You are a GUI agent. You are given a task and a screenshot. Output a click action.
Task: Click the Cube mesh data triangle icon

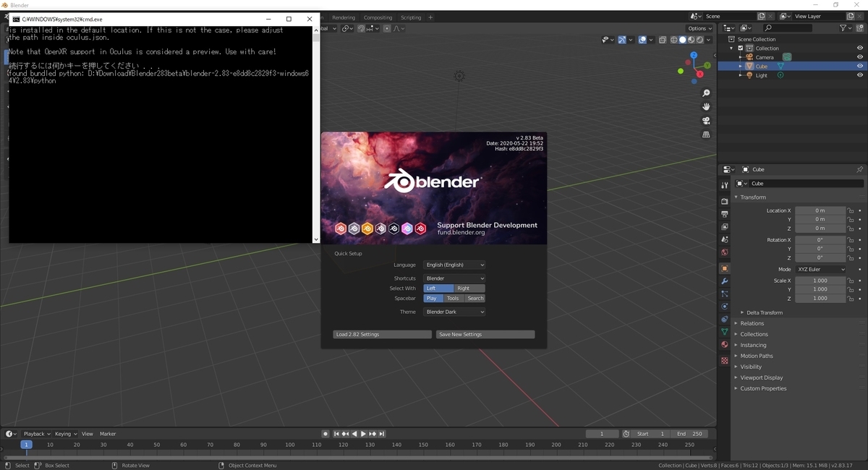pyautogui.click(x=780, y=66)
